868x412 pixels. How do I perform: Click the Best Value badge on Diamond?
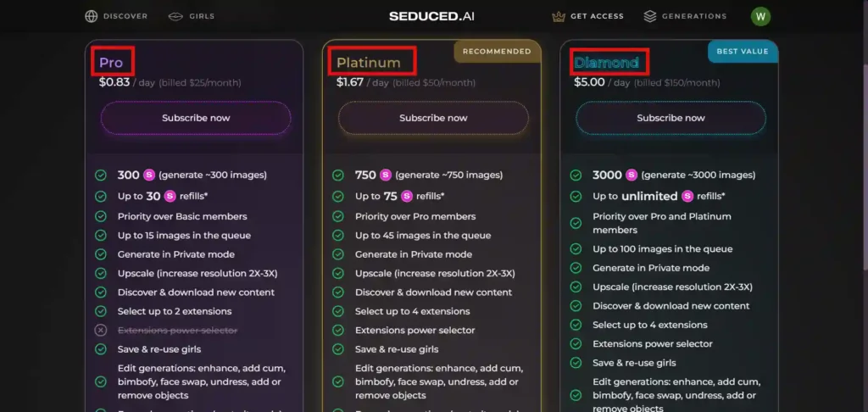[x=743, y=51]
